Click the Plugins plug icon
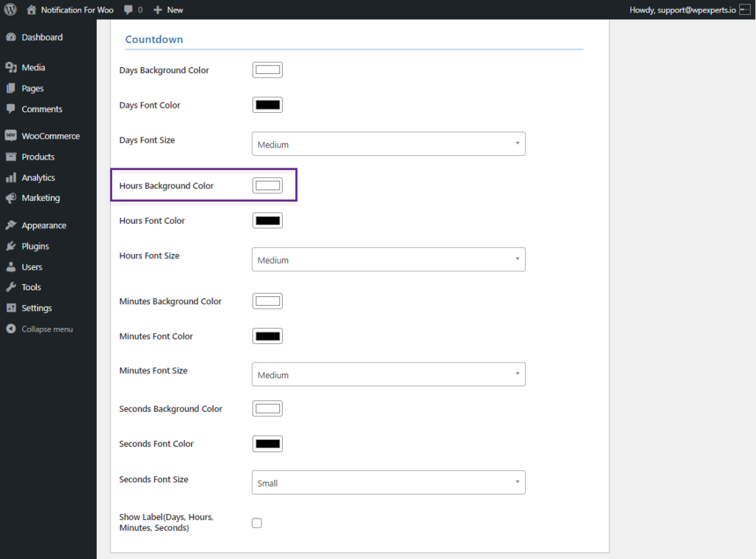The width and height of the screenshot is (756, 559). click(x=10, y=246)
